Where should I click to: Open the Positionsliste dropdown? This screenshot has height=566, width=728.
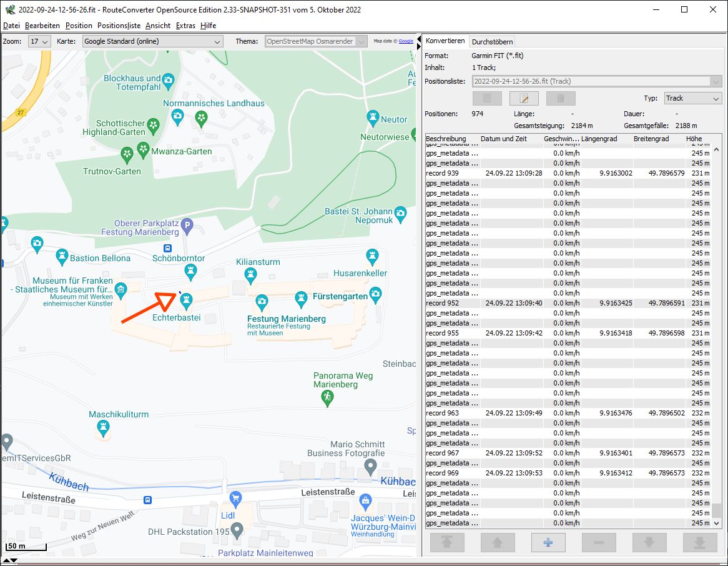click(597, 81)
